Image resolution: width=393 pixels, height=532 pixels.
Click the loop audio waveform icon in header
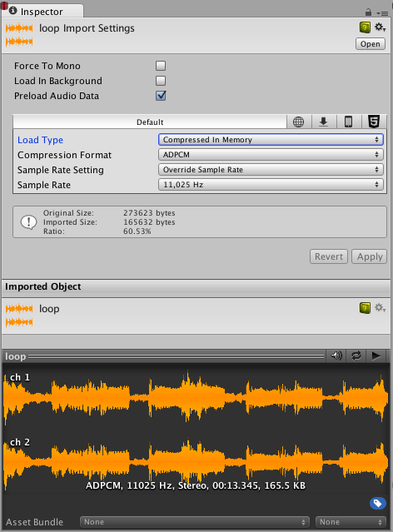coord(19,35)
